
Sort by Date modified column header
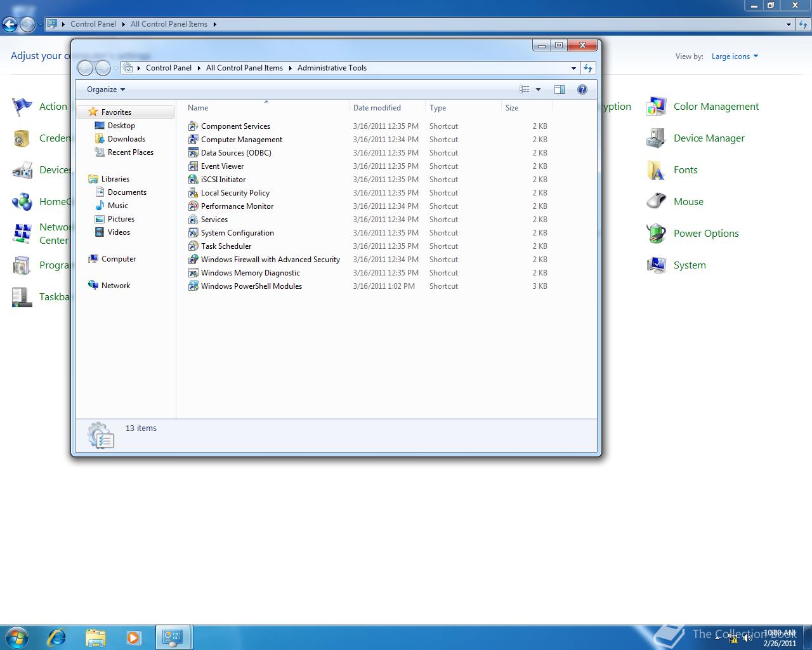coord(386,108)
